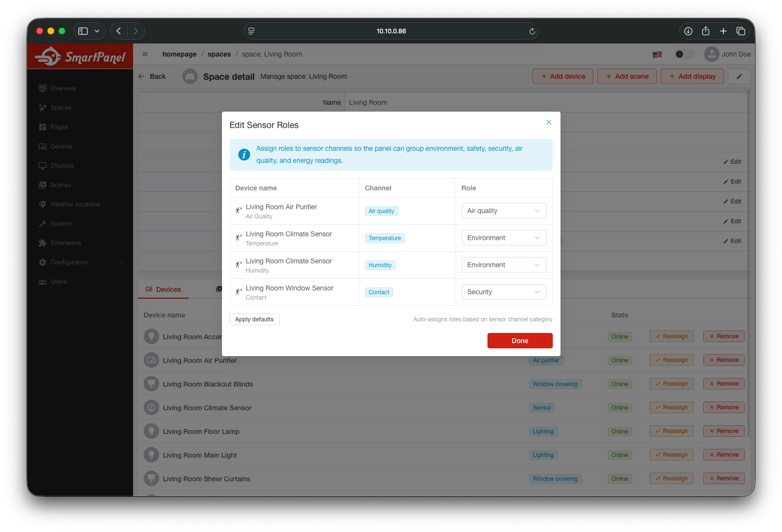Image resolution: width=782 pixels, height=532 pixels.
Task: Open the Spaces section in the sidebar
Action: [x=60, y=107]
